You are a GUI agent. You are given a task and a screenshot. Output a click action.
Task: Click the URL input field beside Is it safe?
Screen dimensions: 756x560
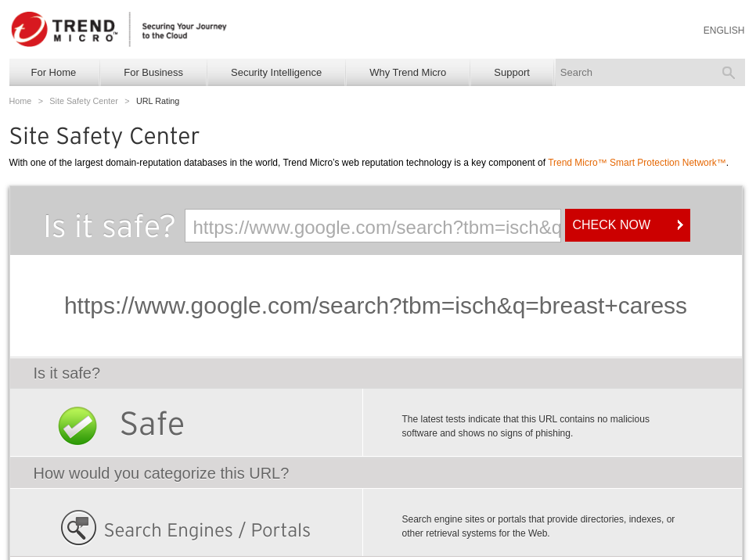pos(373,225)
